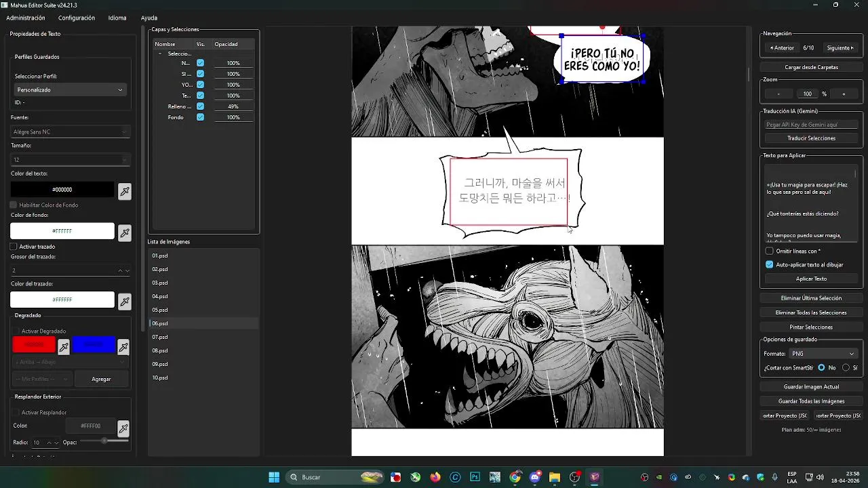Open the Fuente dropdown showing Alegre Sans NC
The image size is (868, 488).
70,131
